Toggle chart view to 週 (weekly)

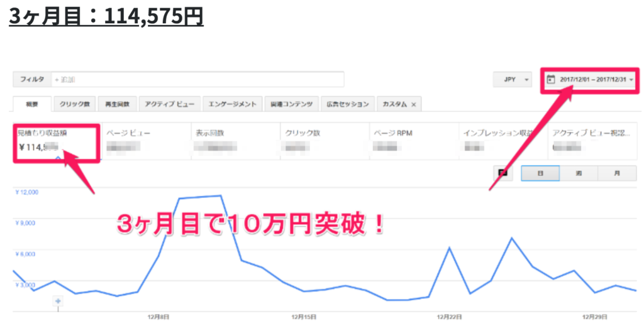(x=578, y=174)
